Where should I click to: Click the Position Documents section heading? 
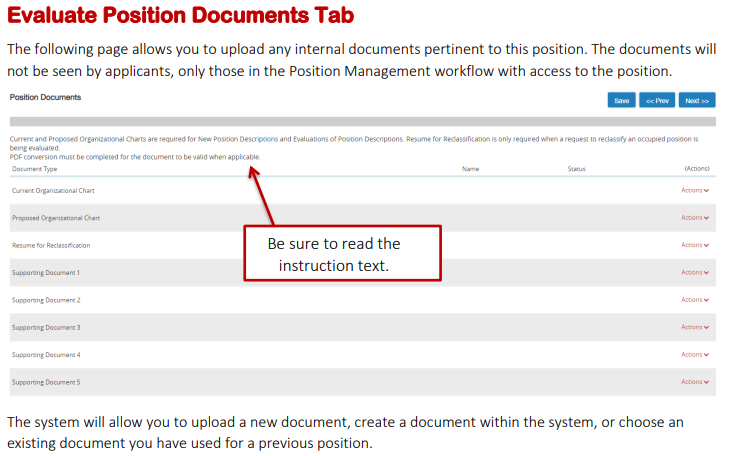45,98
